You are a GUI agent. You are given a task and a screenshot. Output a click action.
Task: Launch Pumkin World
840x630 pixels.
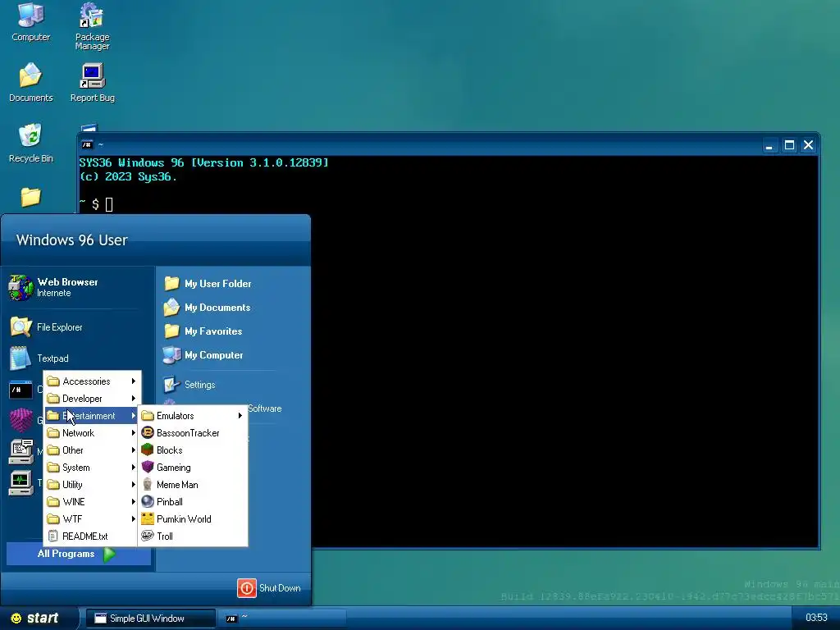click(x=193, y=518)
